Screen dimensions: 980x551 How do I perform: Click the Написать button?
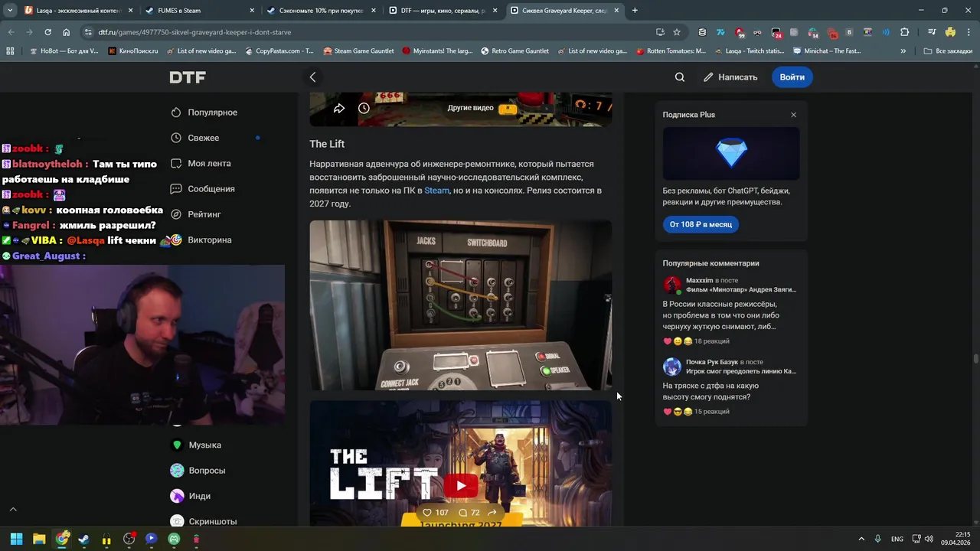[x=730, y=77]
